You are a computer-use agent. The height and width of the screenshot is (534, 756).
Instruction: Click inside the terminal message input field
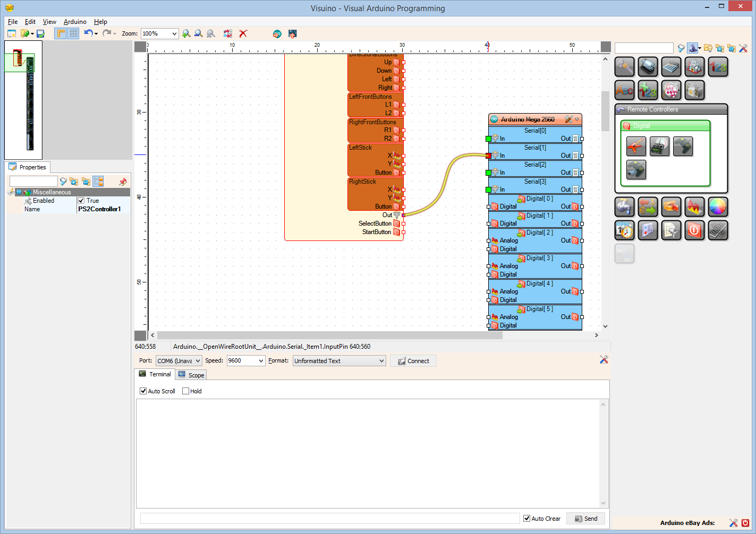329,519
